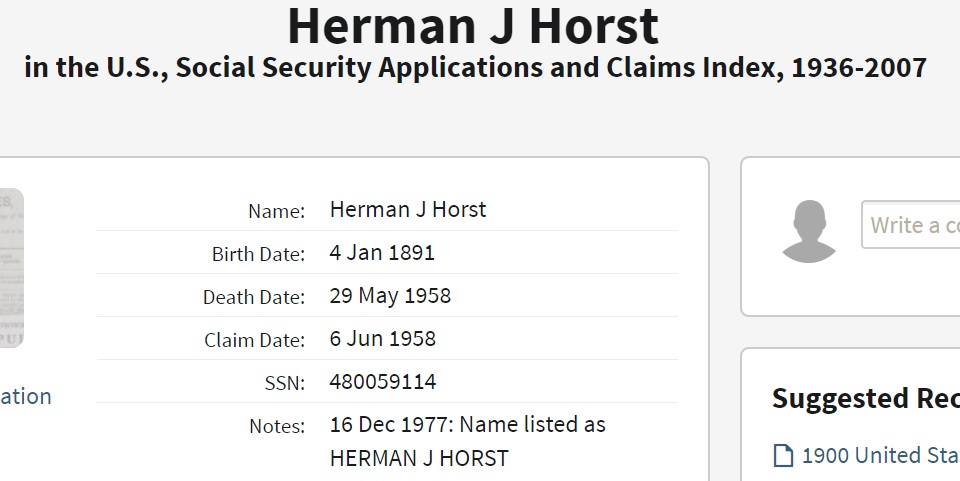
Task: Click the Suggested Records heading
Action: [865, 399]
